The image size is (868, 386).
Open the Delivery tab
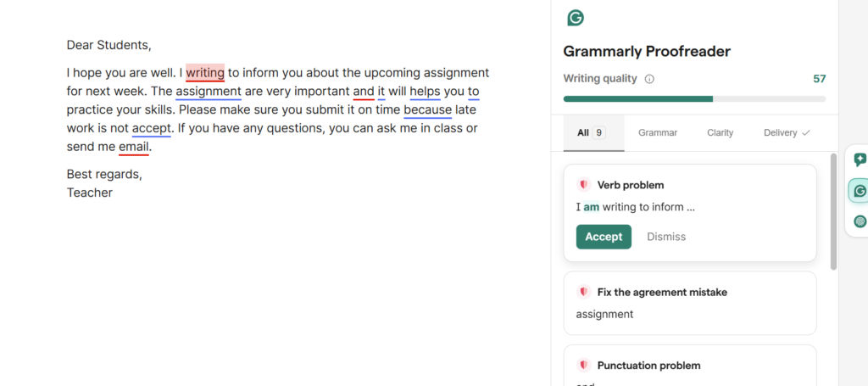(787, 132)
